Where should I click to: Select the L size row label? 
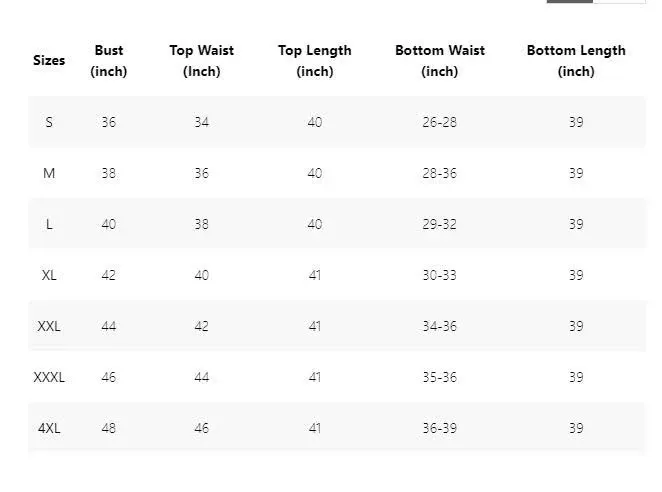point(49,224)
